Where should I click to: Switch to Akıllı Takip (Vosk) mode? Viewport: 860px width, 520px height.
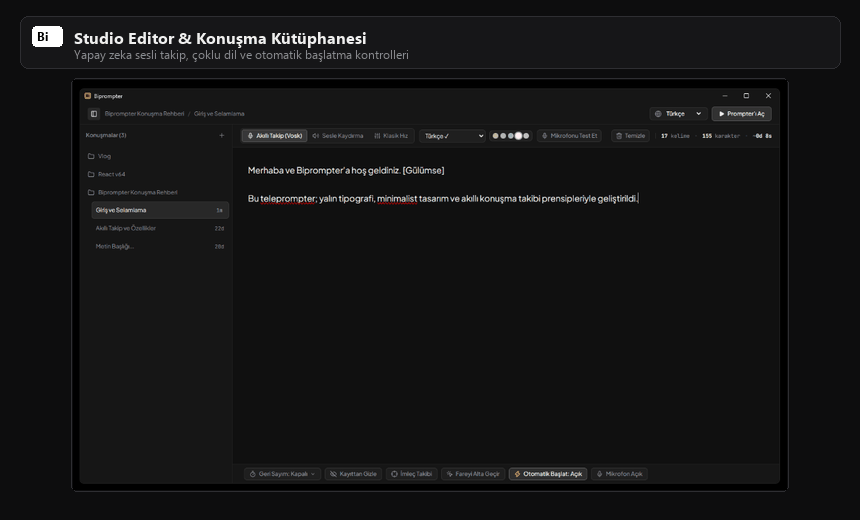tap(275, 135)
